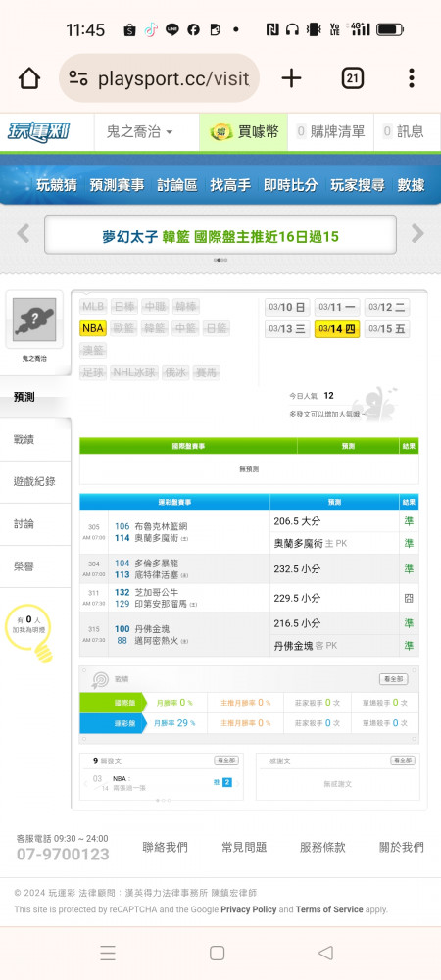Click 看全部 for 篇發文 posts
The width and height of the screenshot is (441, 980).
coord(225,760)
